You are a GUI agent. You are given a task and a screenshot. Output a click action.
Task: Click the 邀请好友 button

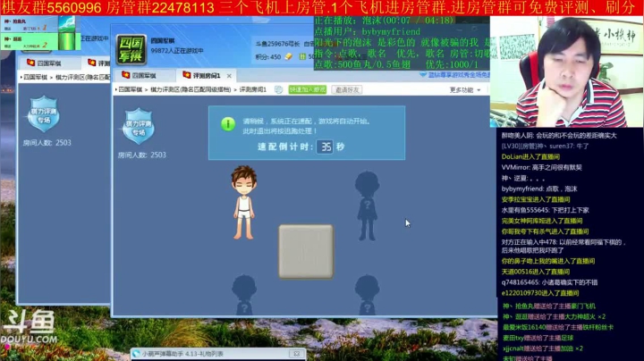[x=347, y=90]
